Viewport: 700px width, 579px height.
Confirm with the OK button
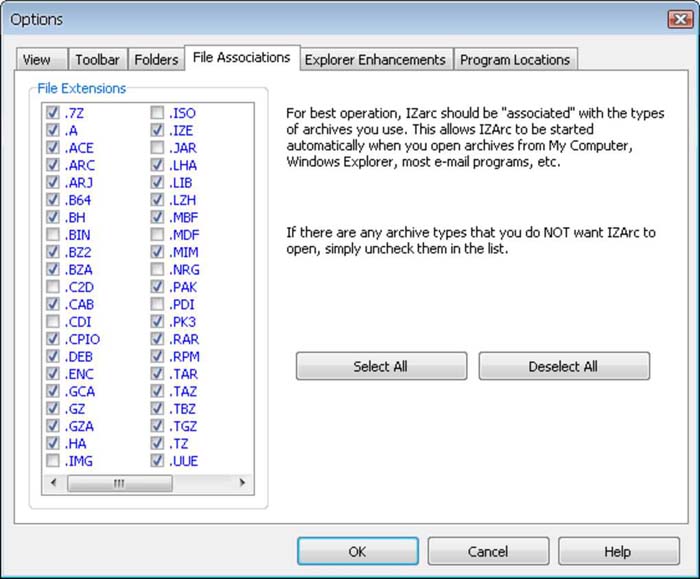358,551
